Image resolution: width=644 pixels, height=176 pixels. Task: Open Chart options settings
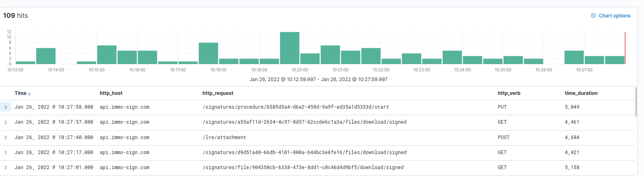point(610,16)
